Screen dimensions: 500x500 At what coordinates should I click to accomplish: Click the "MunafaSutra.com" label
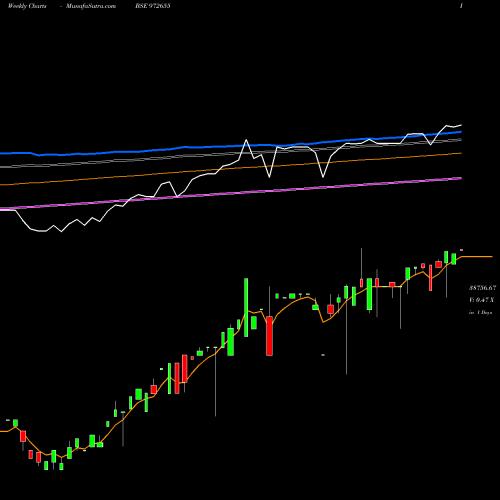[x=91, y=6]
